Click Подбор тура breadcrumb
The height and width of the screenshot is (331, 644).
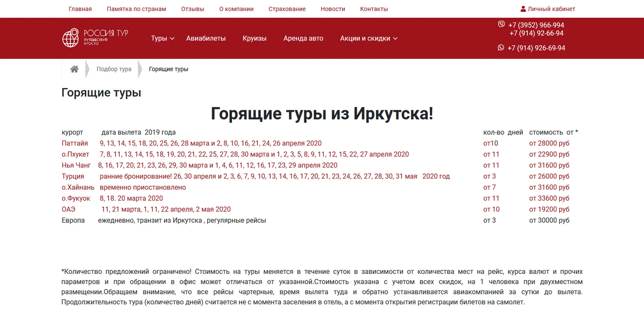coord(114,69)
